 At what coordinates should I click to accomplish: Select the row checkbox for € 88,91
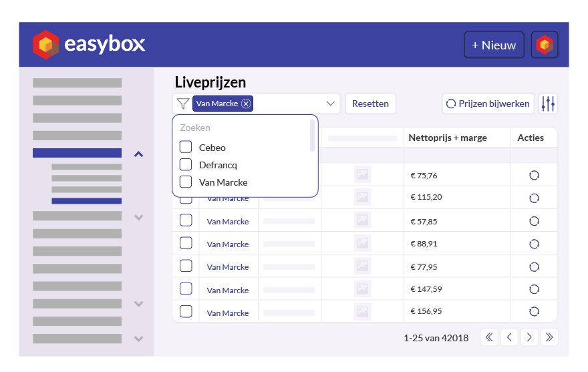pos(186,243)
